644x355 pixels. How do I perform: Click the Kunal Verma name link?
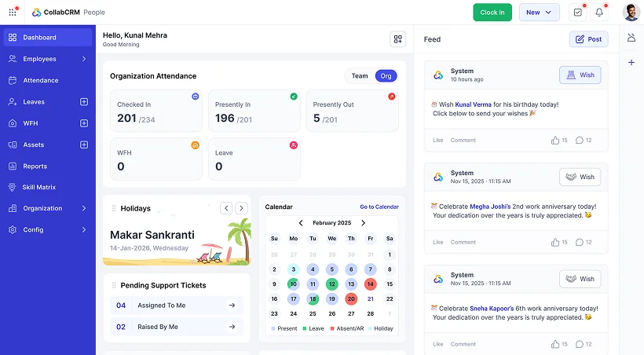(473, 104)
